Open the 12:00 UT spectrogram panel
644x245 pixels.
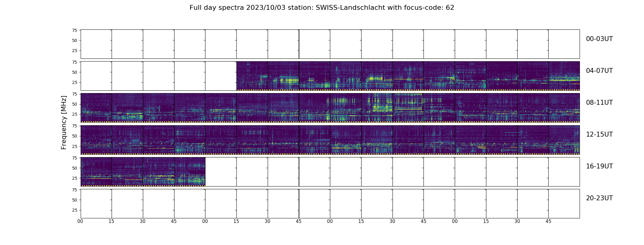click(x=96, y=140)
